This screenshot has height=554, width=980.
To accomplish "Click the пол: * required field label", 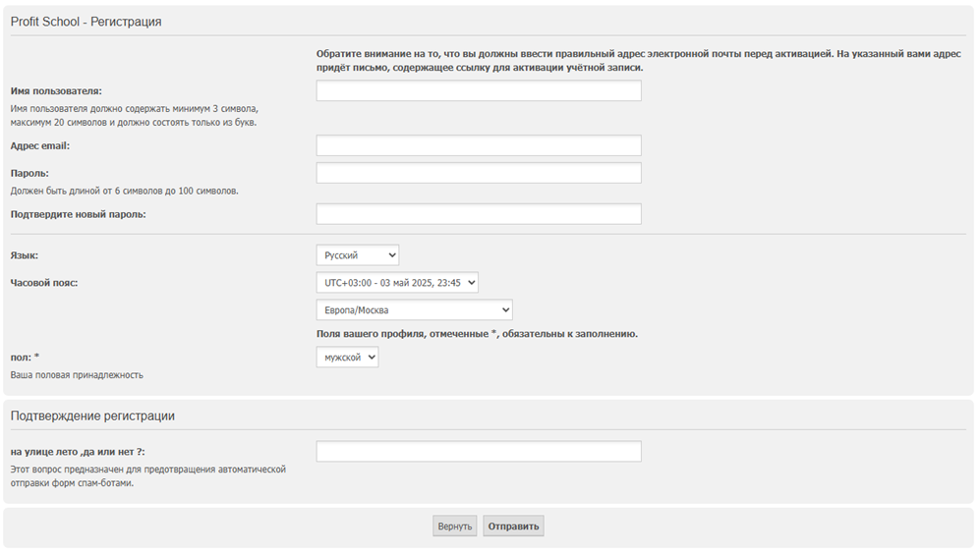I will 25,358.
